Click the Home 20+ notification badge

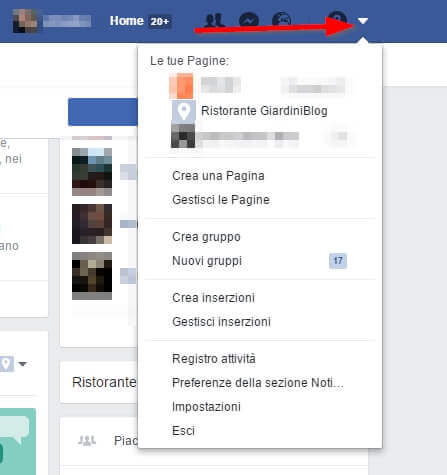160,21
